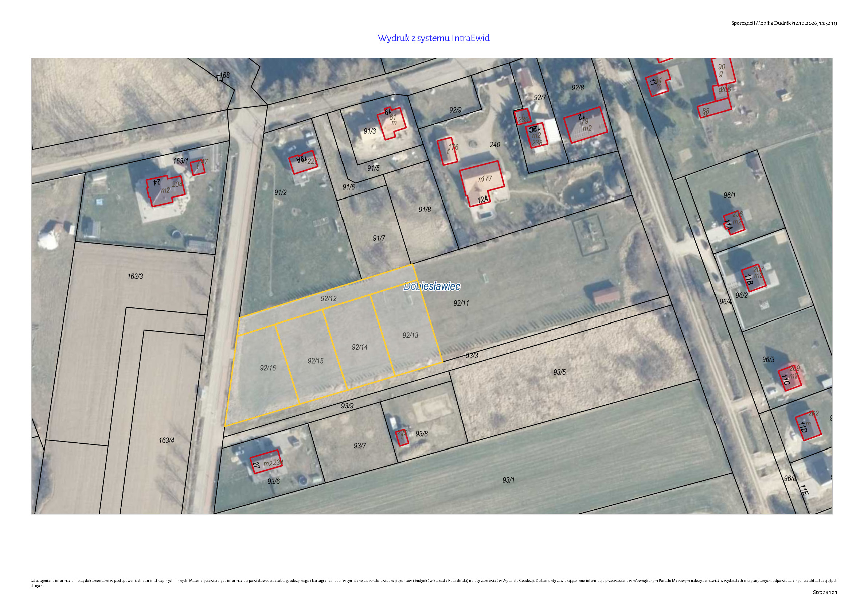The image size is (868, 614).
Task: Select the red building outline numbered 12A
Action: 482,183
